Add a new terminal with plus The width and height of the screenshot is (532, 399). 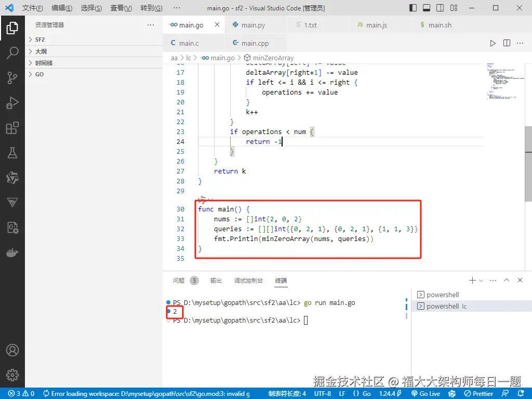point(472,280)
